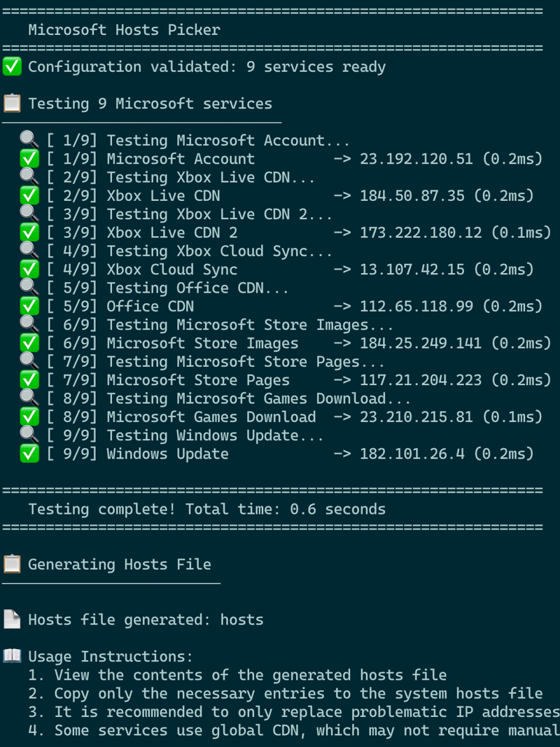Click clipboard icon next to "Testing 9 Microsoft services"

coord(12,104)
